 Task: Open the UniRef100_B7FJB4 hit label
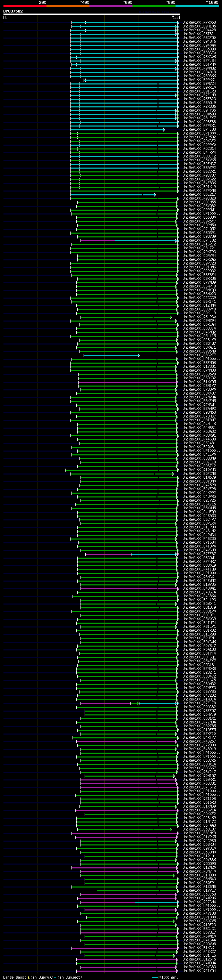click(x=199, y=60)
